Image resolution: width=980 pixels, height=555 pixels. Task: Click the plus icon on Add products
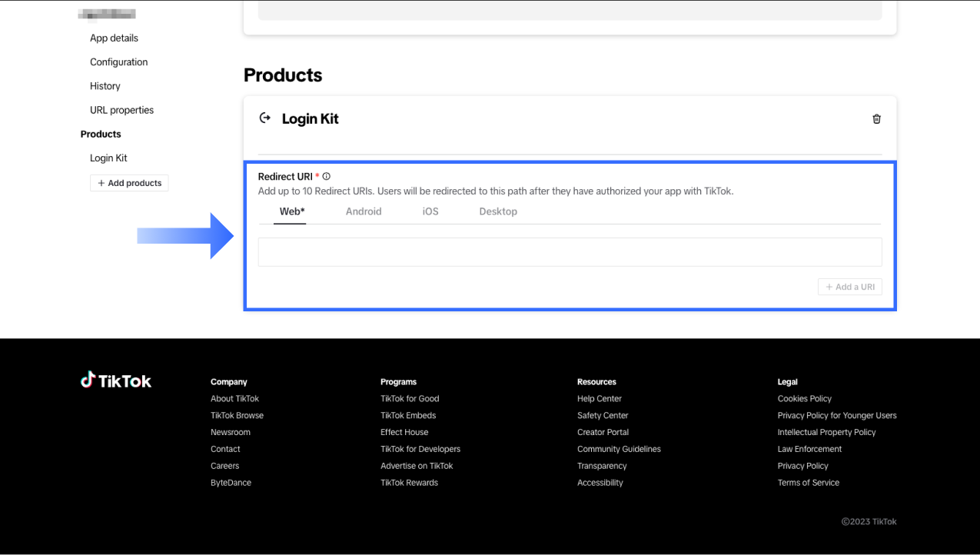pos(102,183)
